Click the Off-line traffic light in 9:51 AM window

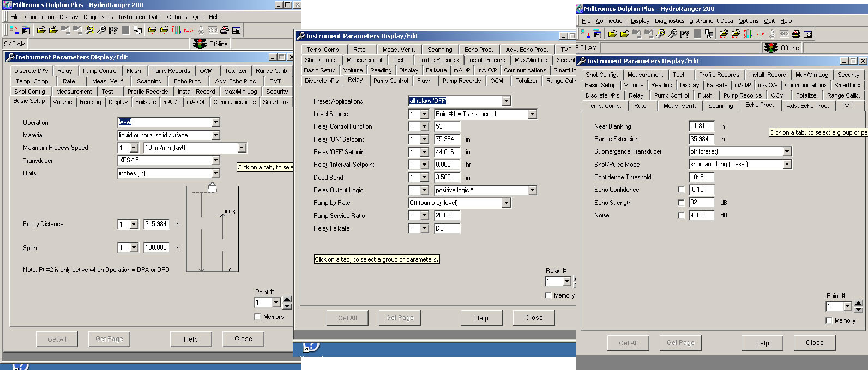click(771, 48)
